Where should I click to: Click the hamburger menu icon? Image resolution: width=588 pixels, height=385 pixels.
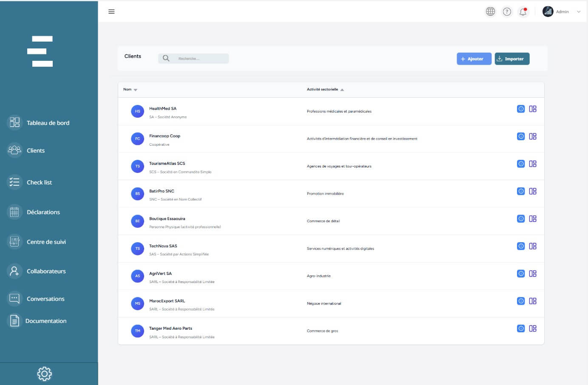click(111, 11)
